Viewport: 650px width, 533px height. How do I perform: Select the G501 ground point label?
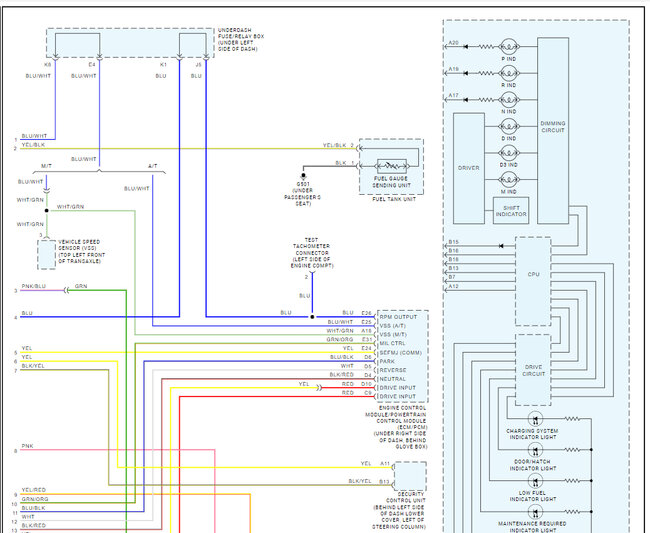(303, 184)
